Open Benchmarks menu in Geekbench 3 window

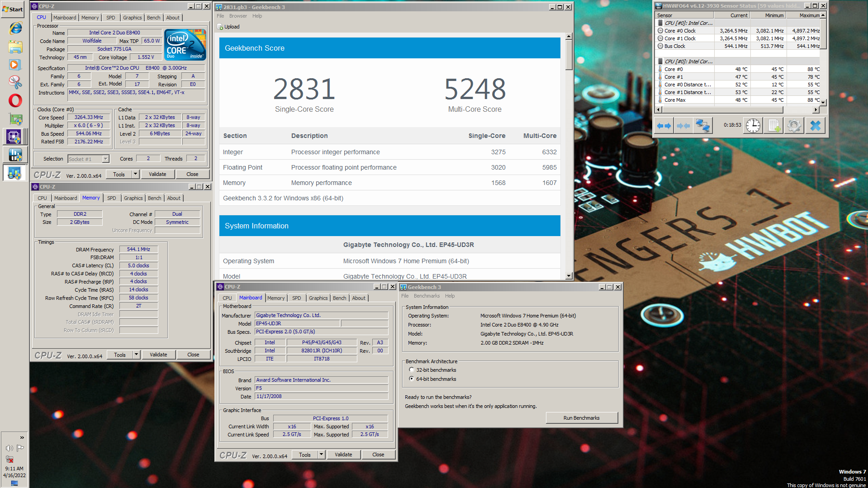coord(427,296)
